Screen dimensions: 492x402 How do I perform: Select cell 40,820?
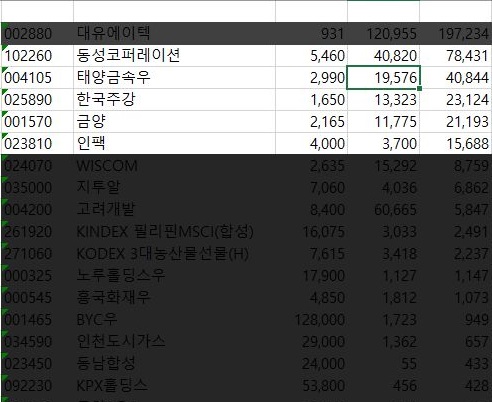click(x=383, y=56)
